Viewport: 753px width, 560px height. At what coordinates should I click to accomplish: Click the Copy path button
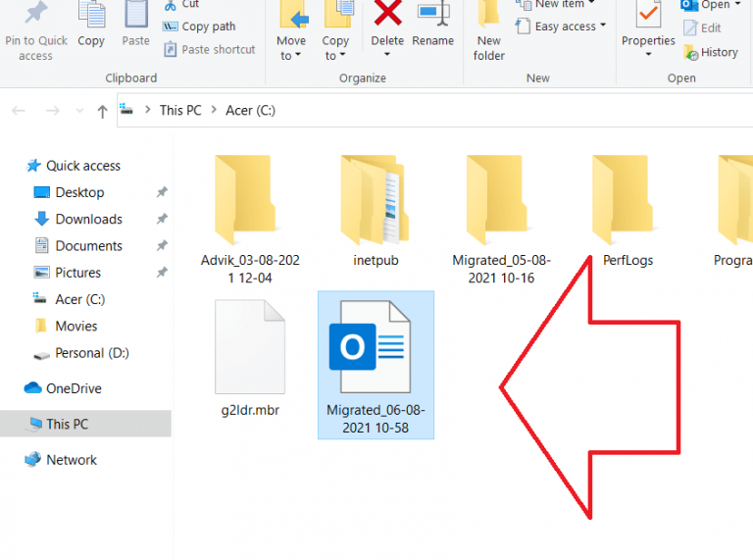tap(199, 26)
